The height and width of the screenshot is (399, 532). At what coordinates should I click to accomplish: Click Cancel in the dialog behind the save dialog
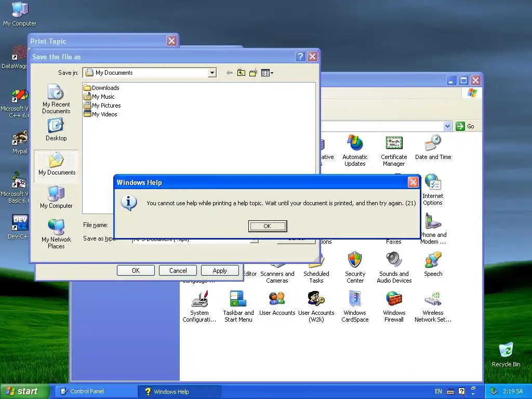[x=178, y=270]
